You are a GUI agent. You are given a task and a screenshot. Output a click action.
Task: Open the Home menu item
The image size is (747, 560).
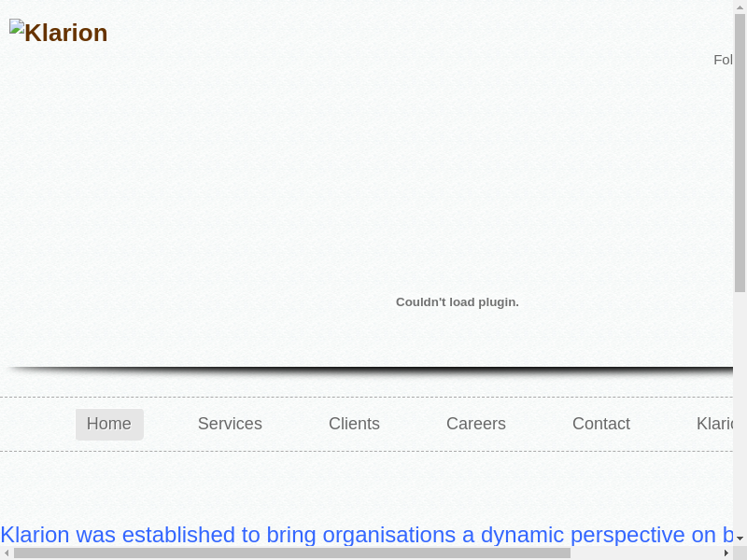[109, 424]
